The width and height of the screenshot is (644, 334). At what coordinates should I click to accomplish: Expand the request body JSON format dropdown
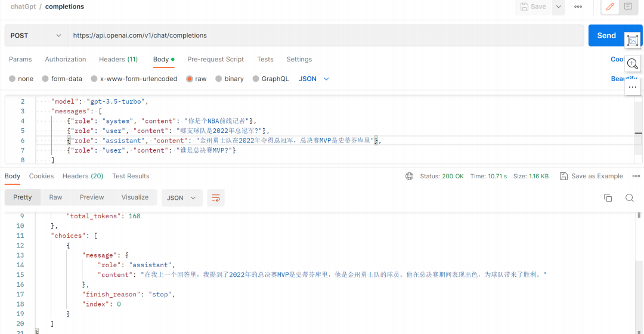[314, 79]
